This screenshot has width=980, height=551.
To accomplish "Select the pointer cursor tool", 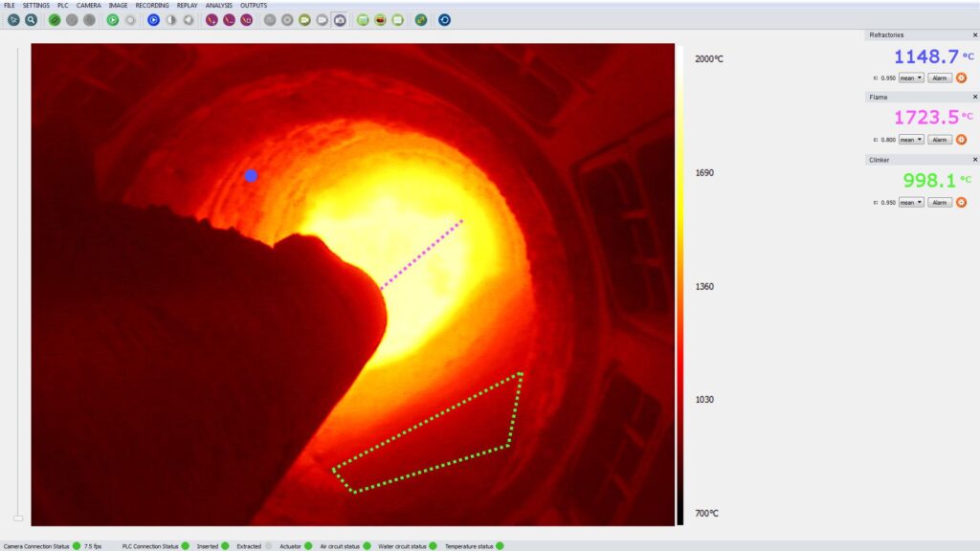I will pyautogui.click(x=13, y=20).
